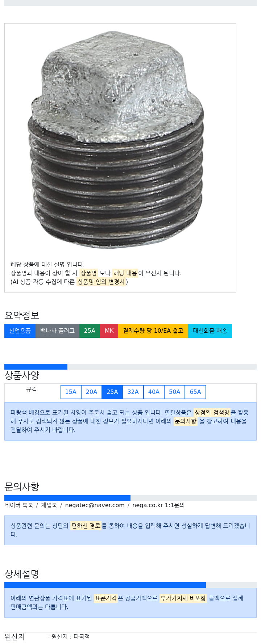This screenshot has height=644, width=261.
Task: Click the negatec@naver.com email link
Action: [95, 505]
